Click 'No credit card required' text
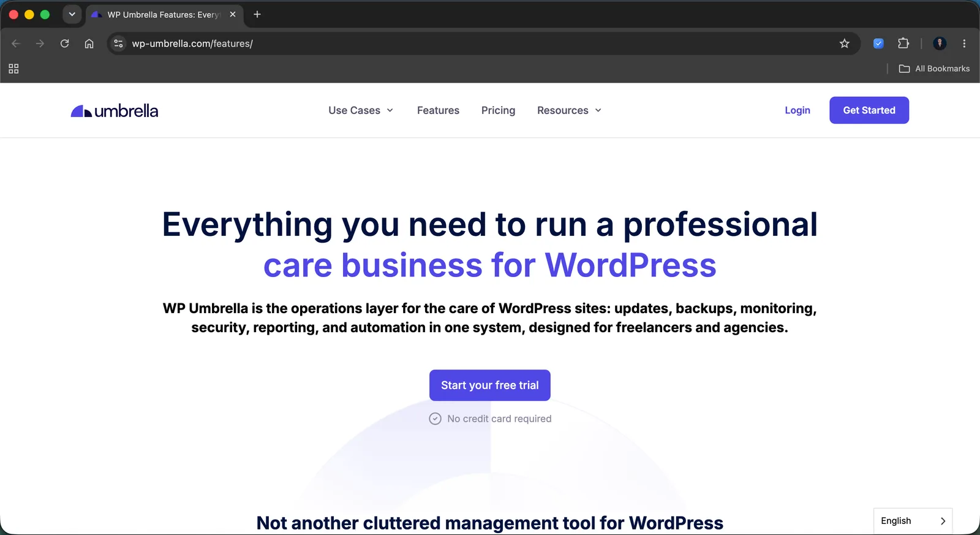This screenshot has height=535, width=980. 499,419
